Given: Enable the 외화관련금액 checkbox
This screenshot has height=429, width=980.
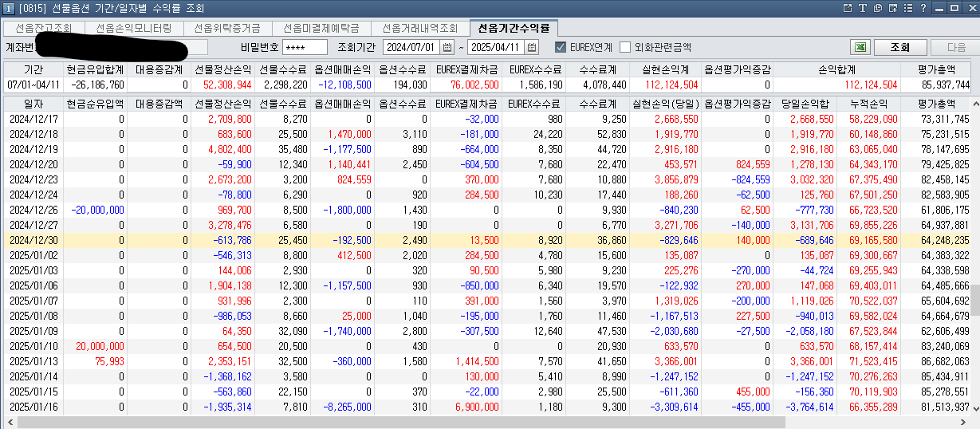Looking at the screenshot, I should (x=625, y=47).
